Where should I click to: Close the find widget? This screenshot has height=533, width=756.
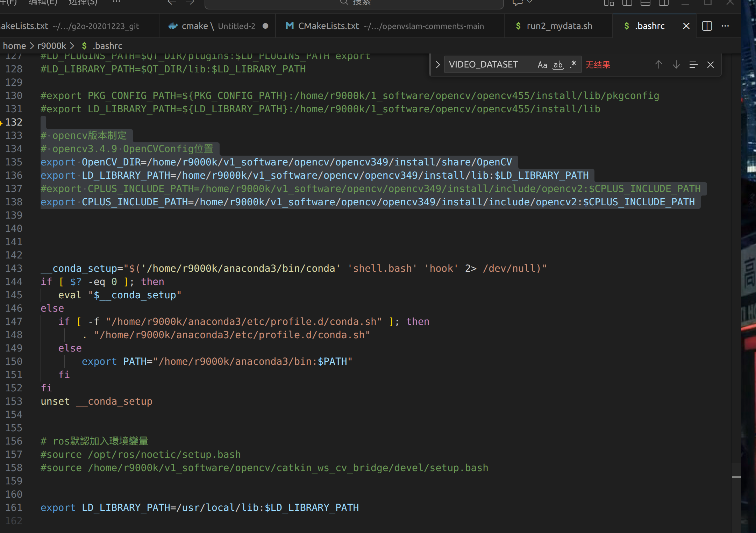click(x=711, y=65)
